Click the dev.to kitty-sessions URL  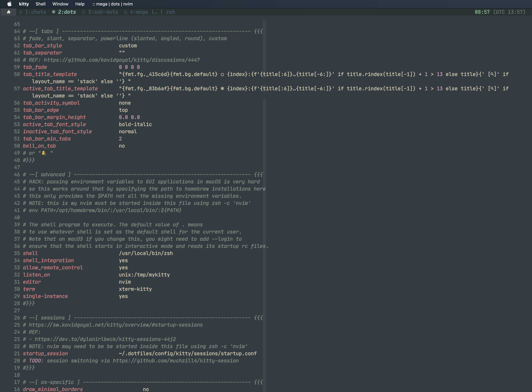pos(105,339)
